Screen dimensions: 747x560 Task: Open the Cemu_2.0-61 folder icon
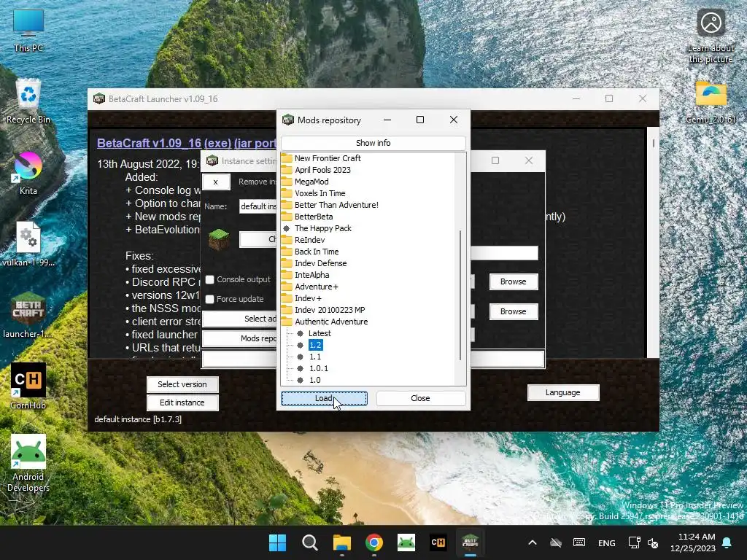point(711,102)
